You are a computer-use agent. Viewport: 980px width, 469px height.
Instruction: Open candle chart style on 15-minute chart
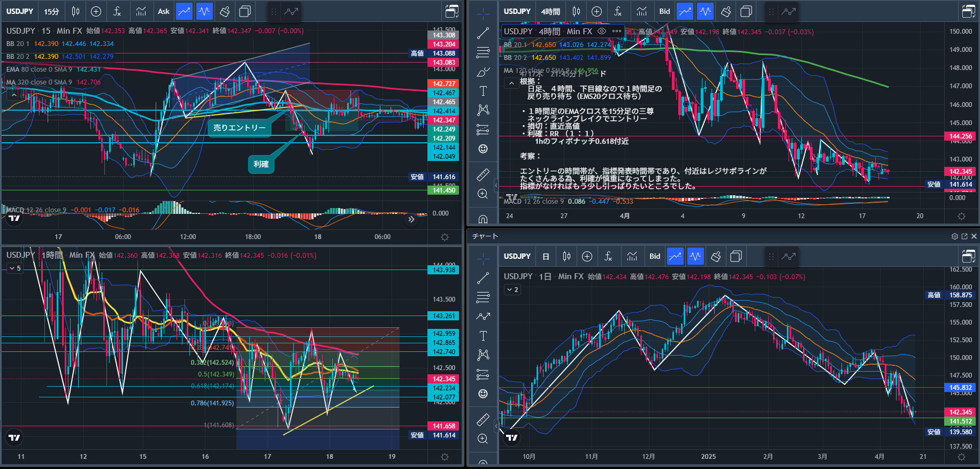coord(76,11)
